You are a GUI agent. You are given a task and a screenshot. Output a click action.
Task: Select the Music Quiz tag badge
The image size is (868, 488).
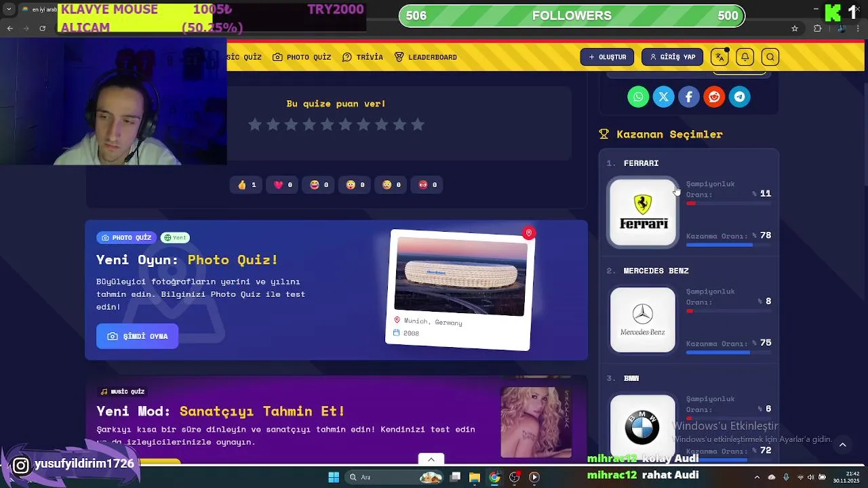tap(123, 392)
